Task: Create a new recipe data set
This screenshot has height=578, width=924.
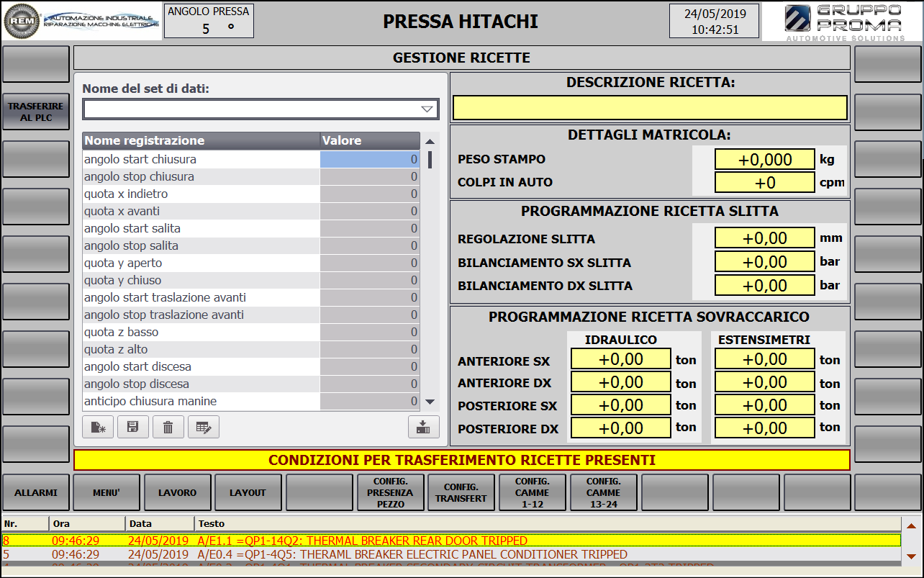Action: pyautogui.click(x=98, y=427)
